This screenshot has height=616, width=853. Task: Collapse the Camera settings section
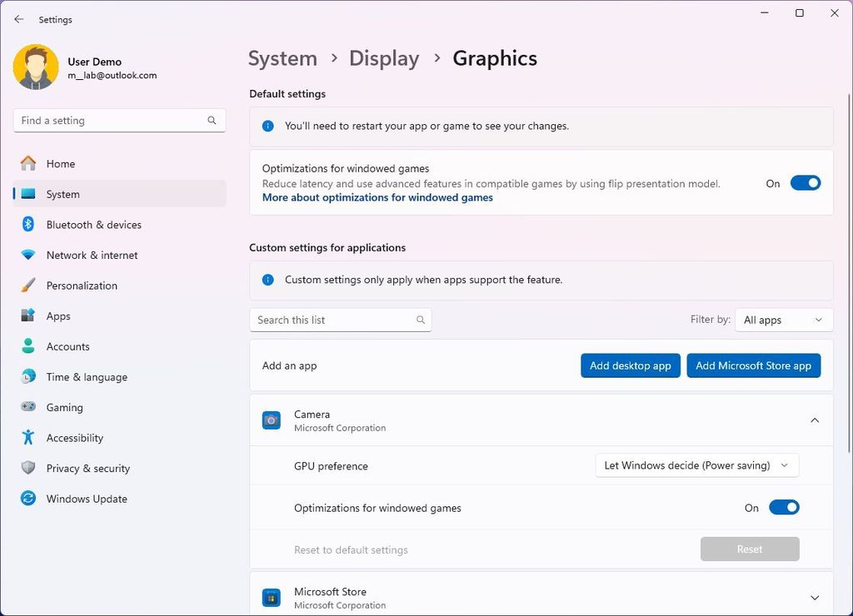(x=815, y=420)
